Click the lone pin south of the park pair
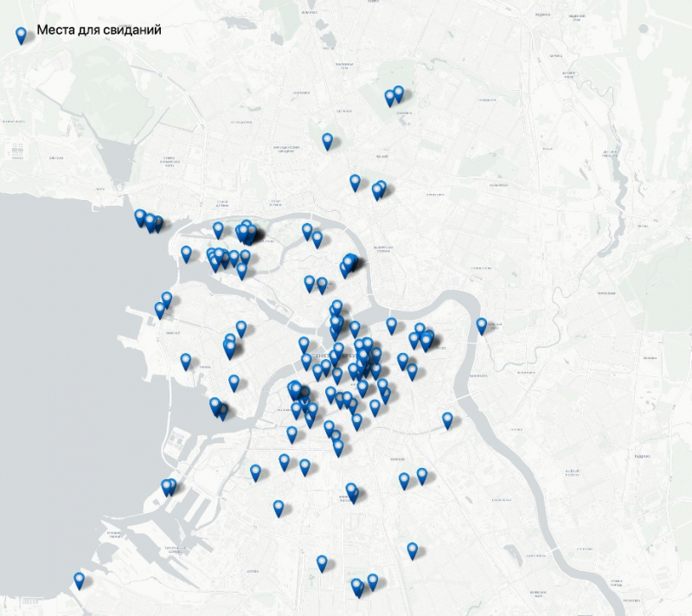The height and width of the screenshot is (616, 692). click(x=328, y=141)
